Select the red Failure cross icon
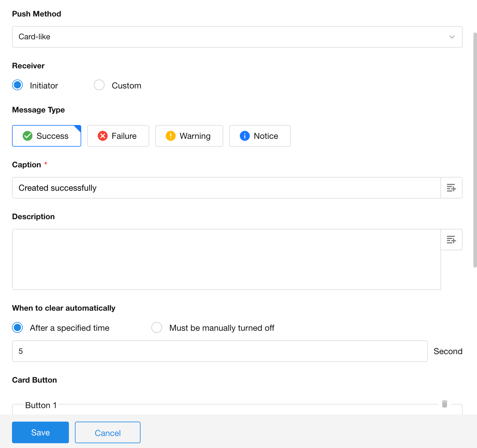Viewport: 477px width, 448px height. pos(103,136)
